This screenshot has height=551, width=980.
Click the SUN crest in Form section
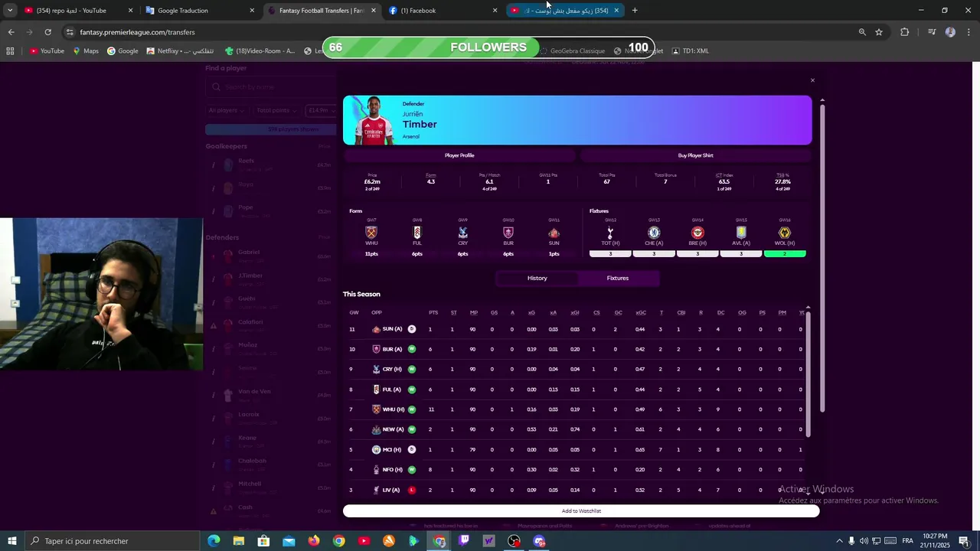click(554, 233)
